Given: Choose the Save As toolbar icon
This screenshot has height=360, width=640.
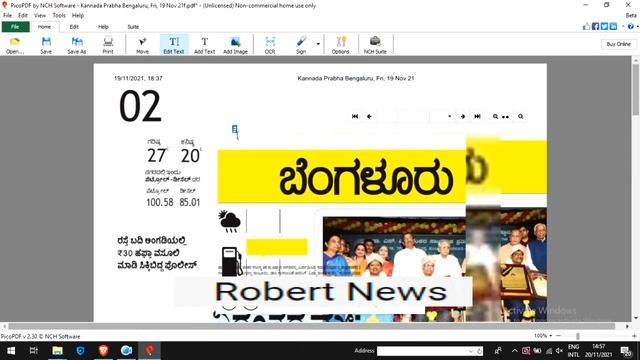Looking at the screenshot, I should click(x=77, y=45).
